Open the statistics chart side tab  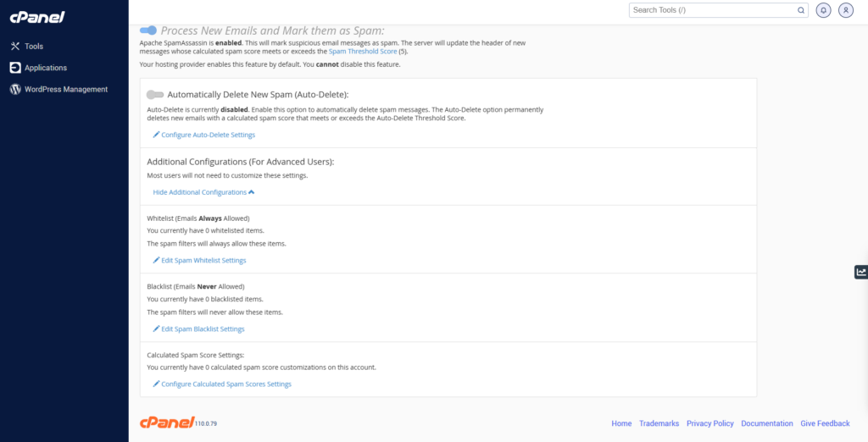tap(860, 272)
